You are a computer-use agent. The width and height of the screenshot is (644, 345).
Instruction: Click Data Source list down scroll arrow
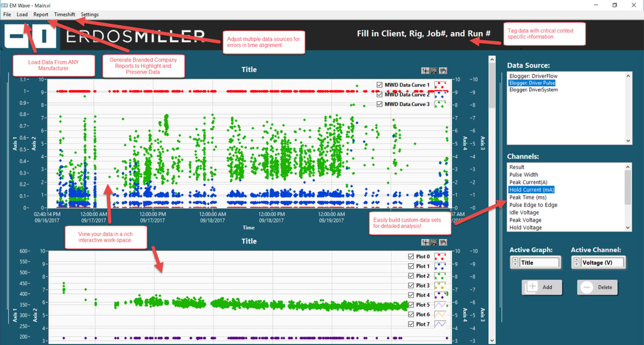[629, 141]
